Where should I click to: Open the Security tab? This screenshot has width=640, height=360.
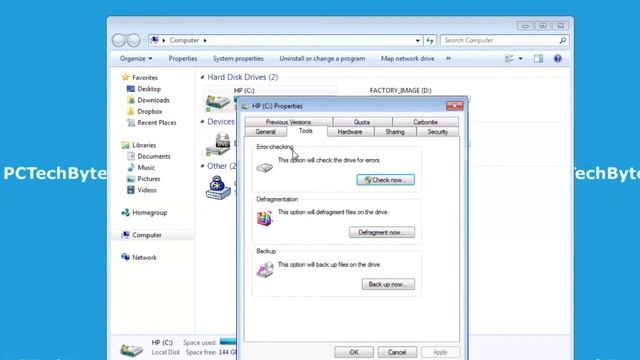pos(438,132)
